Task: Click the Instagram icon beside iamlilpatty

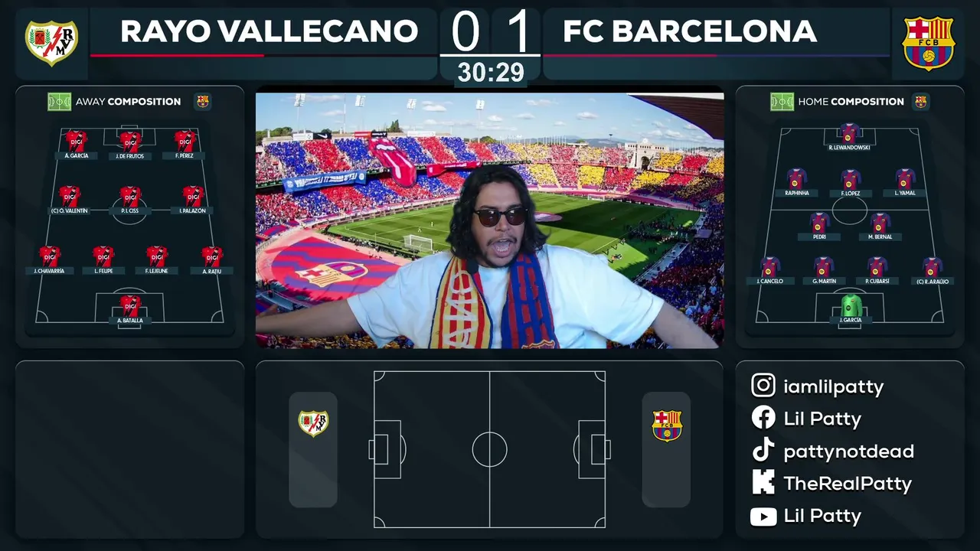Action: [x=763, y=386]
